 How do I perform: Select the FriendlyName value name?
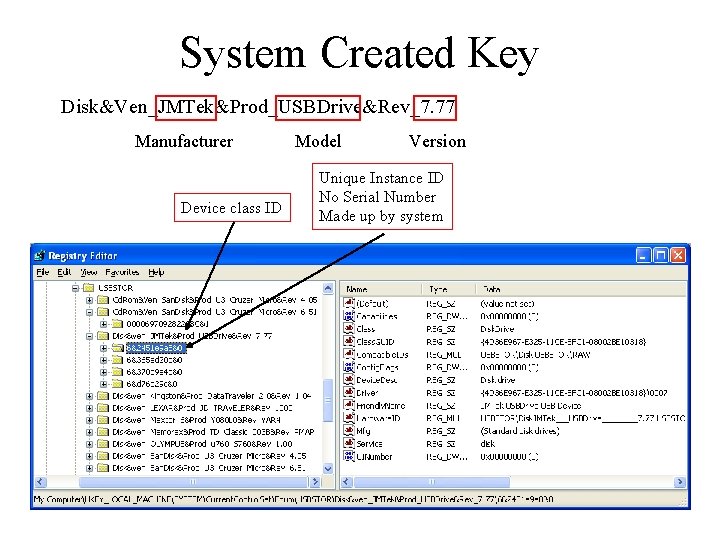[x=381, y=405]
